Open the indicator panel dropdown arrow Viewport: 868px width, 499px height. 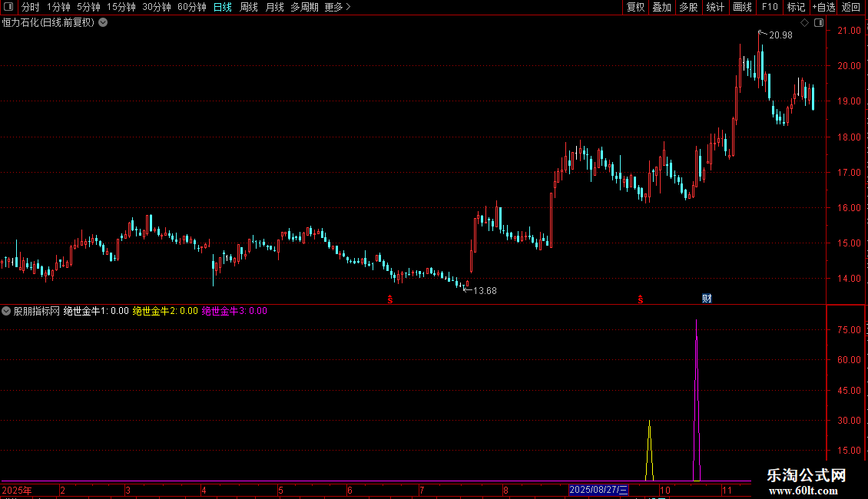6,311
